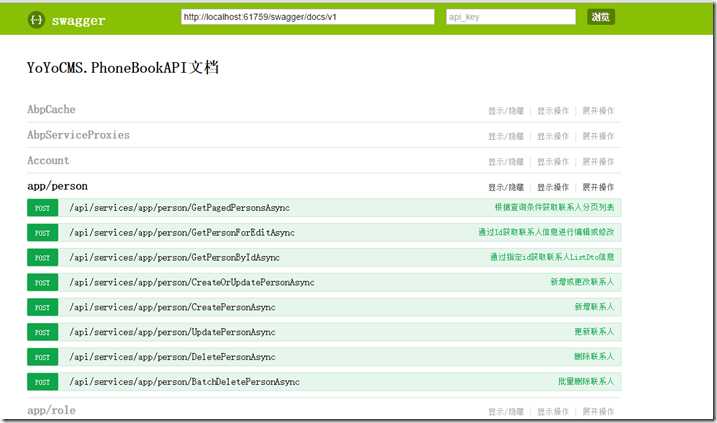Click the GetPagedPersonsAsync description text
Viewport: 717px width, 423px height.
tap(554, 208)
